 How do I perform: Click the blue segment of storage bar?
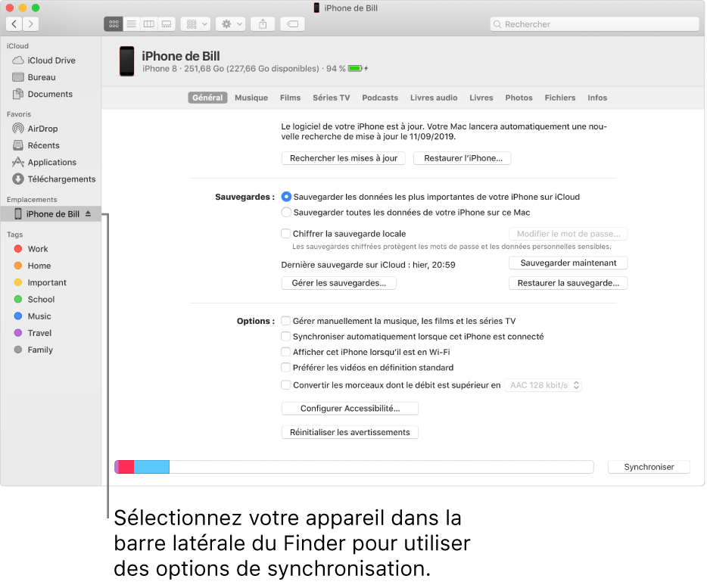coord(151,467)
